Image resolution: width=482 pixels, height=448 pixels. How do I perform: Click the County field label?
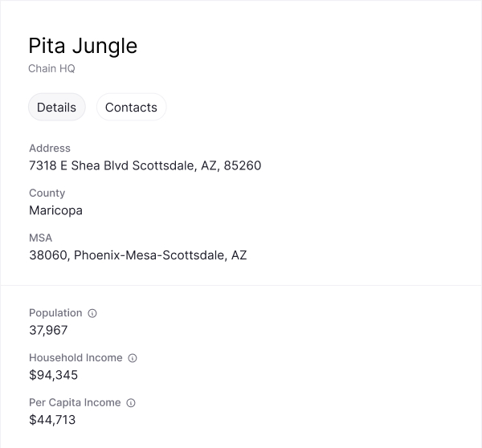point(47,193)
